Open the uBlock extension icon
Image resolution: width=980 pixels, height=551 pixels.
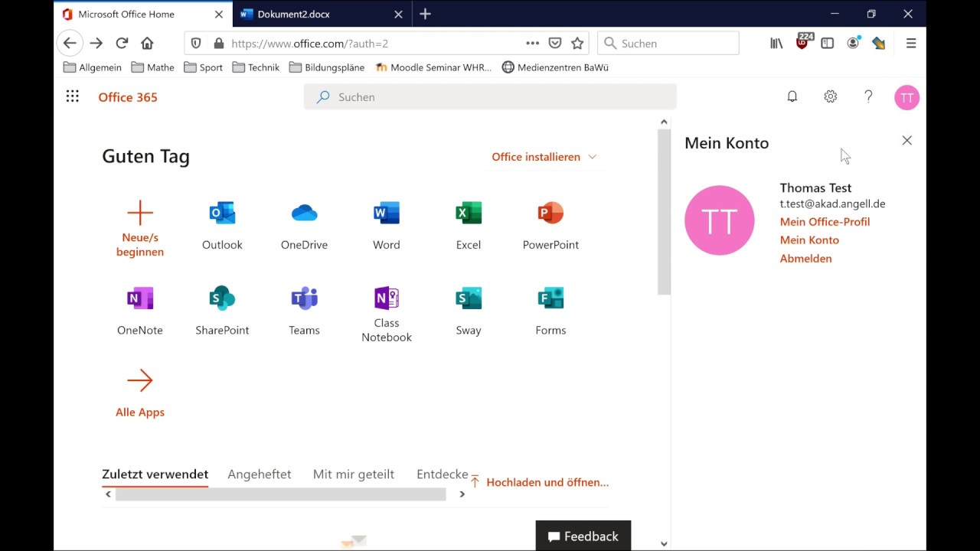click(x=802, y=42)
